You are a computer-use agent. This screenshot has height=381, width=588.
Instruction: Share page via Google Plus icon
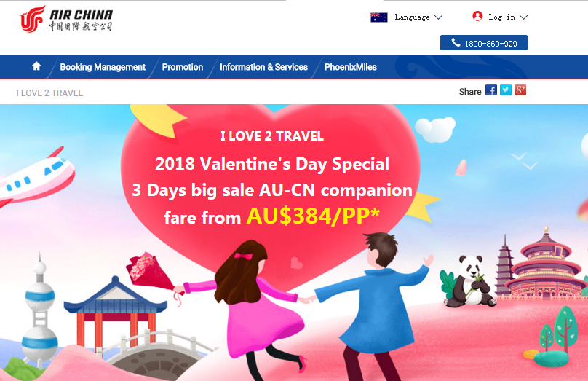(520, 90)
